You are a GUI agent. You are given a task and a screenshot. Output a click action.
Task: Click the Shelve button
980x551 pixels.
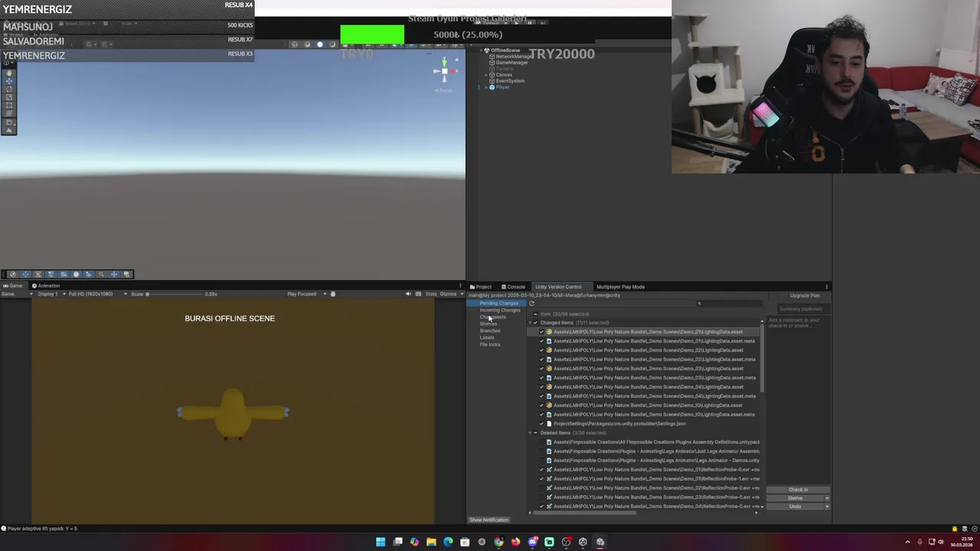click(795, 498)
